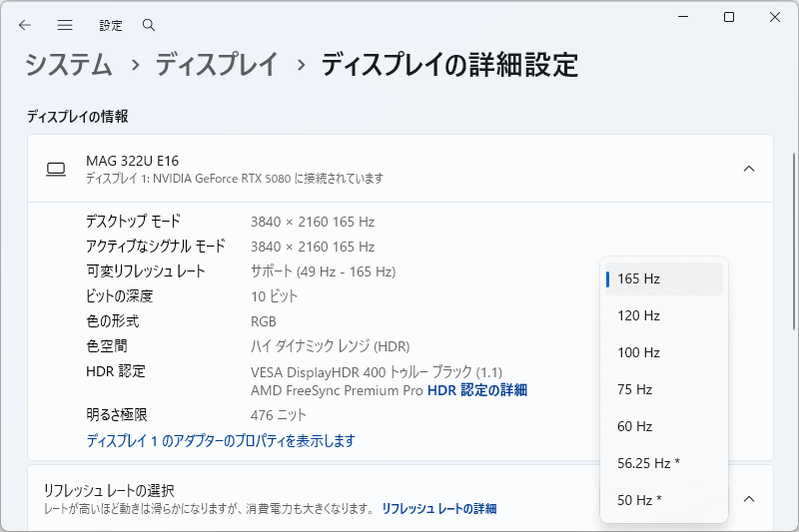Open HDR 認定の詳細 link
This screenshot has height=532, width=799.
(x=477, y=390)
